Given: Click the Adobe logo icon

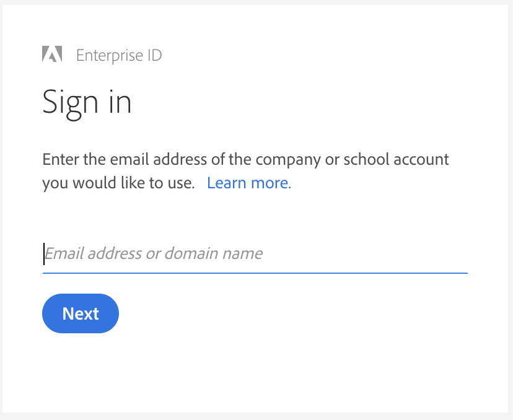Looking at the screenshot, I should pyautogui.click(x=52, y=55).
